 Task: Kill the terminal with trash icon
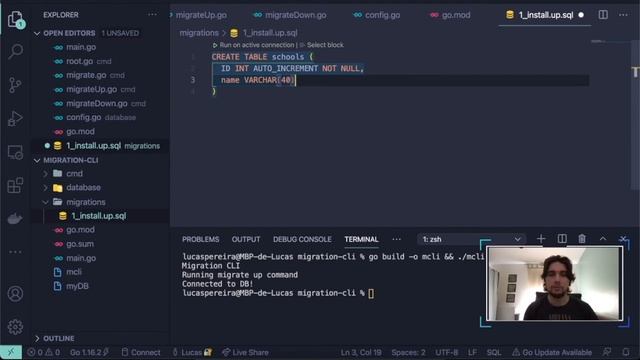click(582, 239)
